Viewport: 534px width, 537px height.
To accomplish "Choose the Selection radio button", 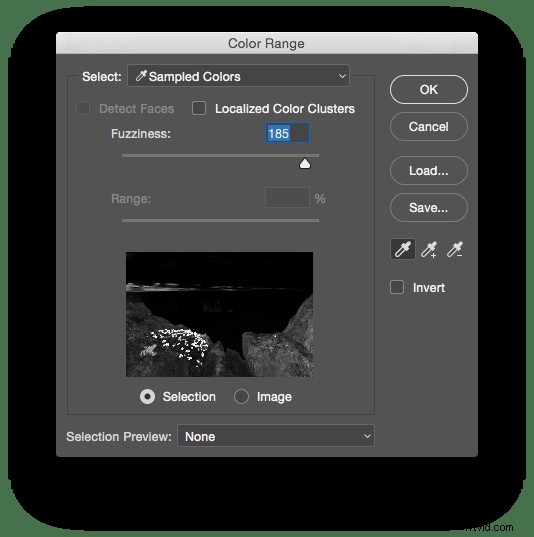I will pos(147,397).
